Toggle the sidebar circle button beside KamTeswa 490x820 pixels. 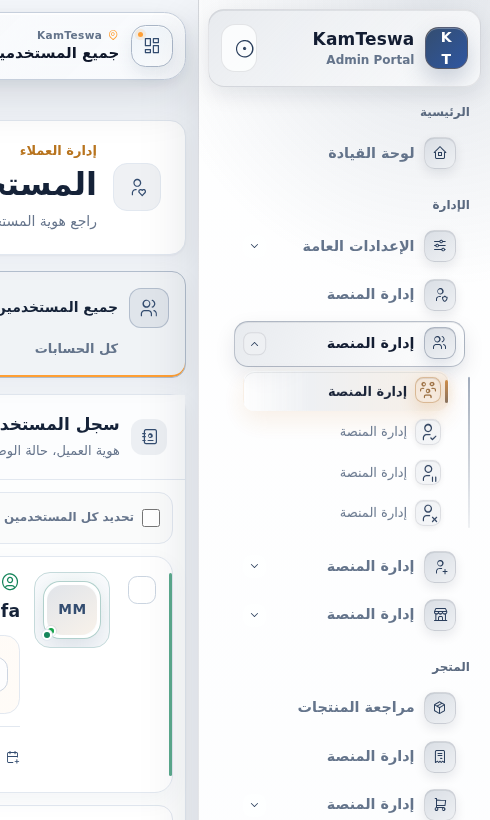pos(244,49)
